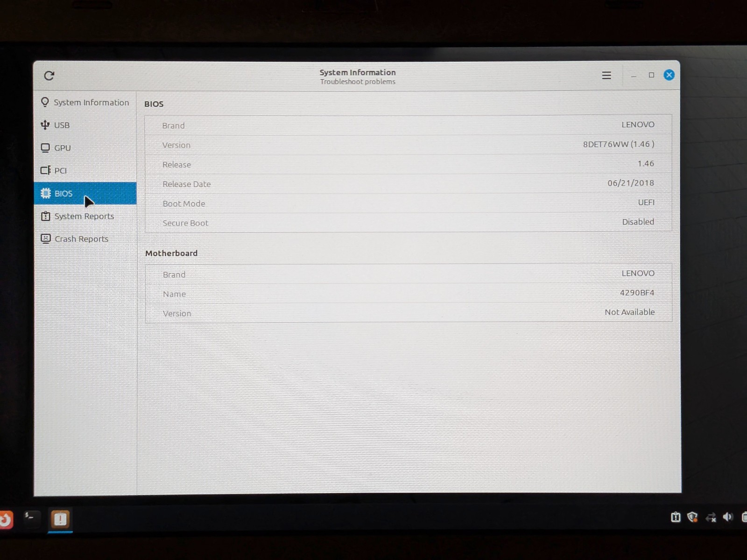Click the USB trident icon
This screenshot has height=560, width=747.
click(x=45, y=125)
